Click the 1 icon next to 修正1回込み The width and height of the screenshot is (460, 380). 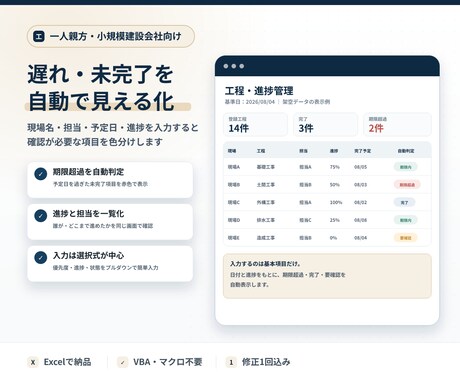pos(231,362)
